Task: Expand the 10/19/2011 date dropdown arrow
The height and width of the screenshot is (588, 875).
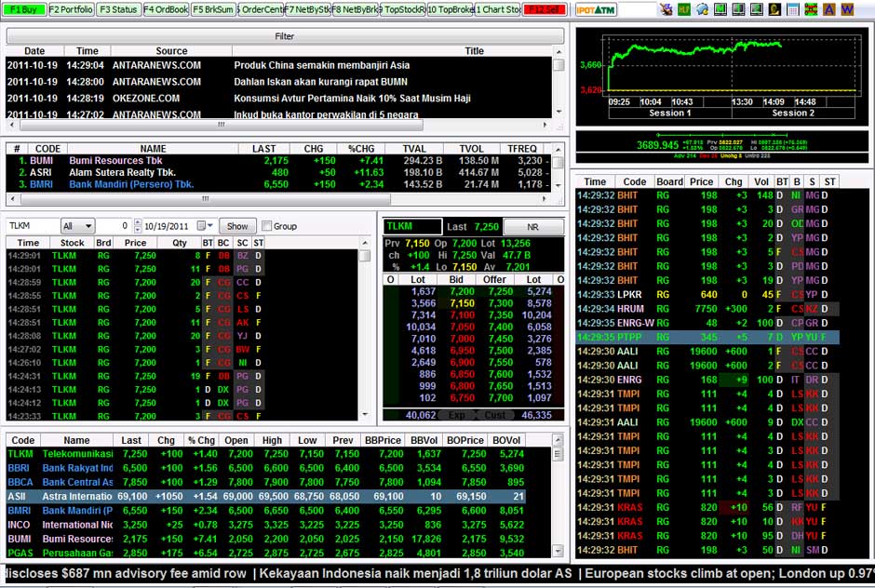Action: 210,226
